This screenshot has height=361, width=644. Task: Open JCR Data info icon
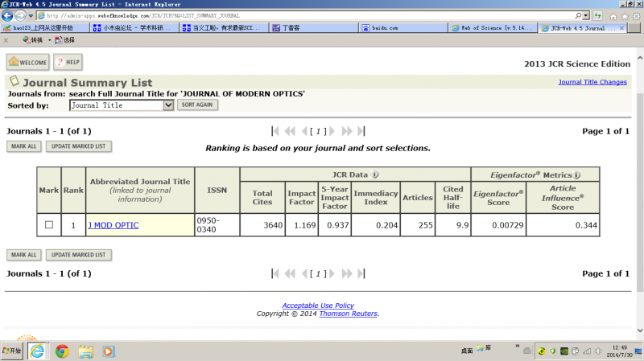coord(374,174)
